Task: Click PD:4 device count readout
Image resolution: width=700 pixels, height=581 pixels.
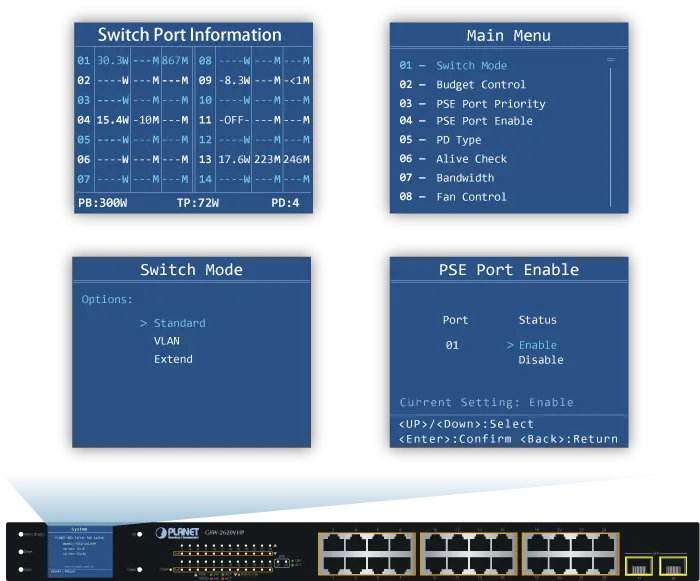Action: (285, 203)
